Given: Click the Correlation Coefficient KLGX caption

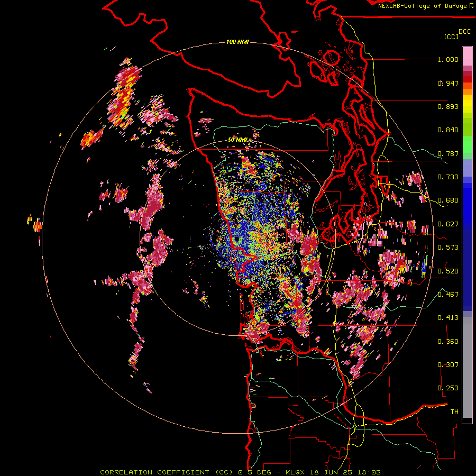Looking at the screenshot, I should tap(240, 472).
